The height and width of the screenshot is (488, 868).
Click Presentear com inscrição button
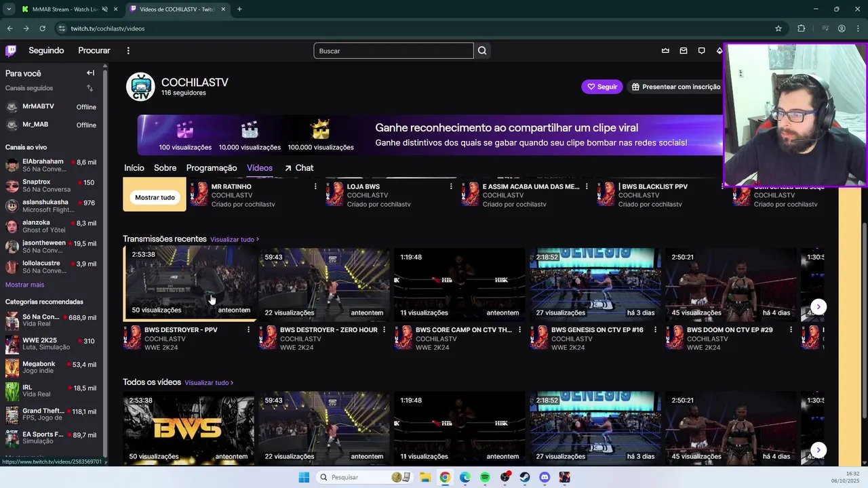[675, 87]
